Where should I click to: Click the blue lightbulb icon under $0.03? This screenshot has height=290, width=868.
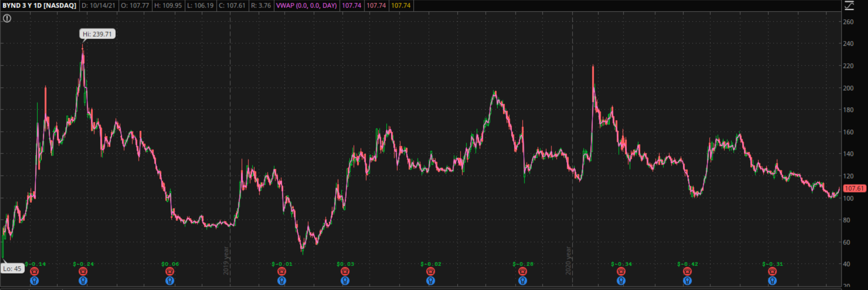[x=345, y=281]
